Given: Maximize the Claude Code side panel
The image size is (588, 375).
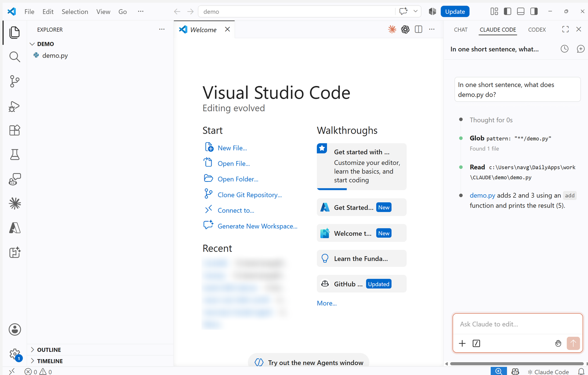Looking at the screenshot, I should (x=566, y=29).
